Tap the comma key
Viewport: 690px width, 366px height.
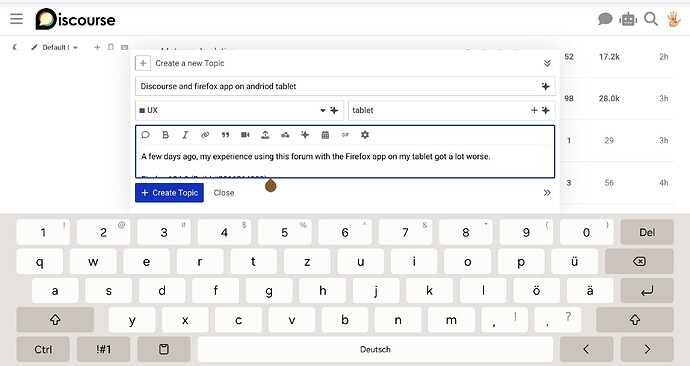[504, 320]
